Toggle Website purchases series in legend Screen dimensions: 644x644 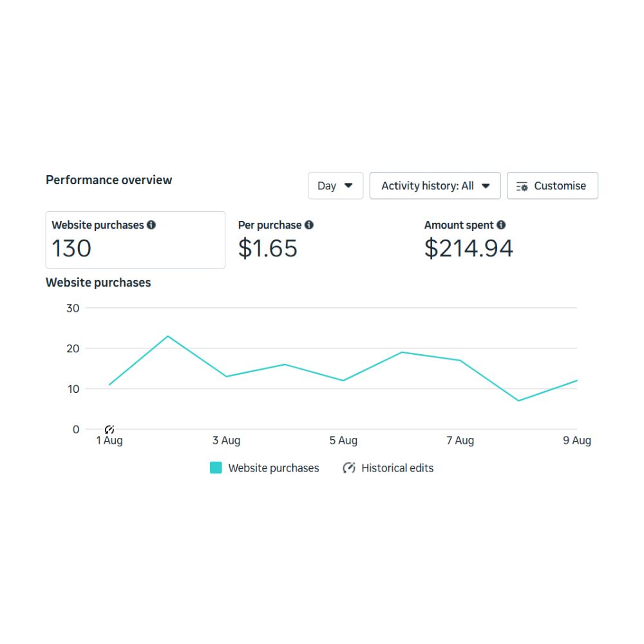pos(274,468)
